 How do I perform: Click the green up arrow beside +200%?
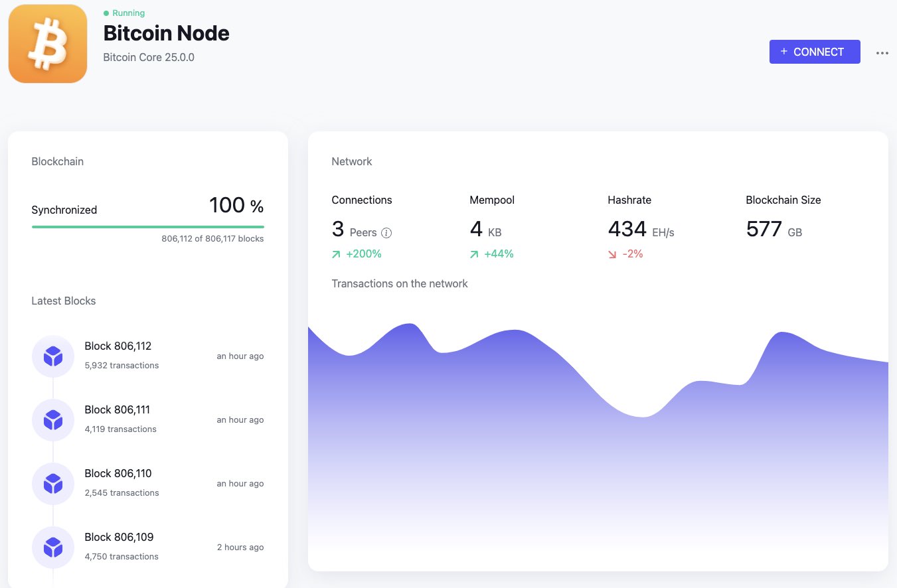[x=336, y=254]
